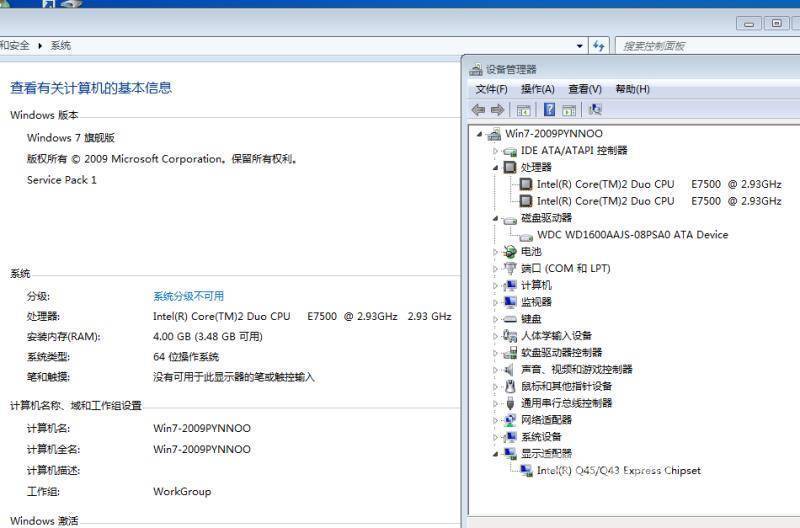Click the refresh icon beside the address bar
This screenshot has width=800, height=528.
point(598,46)
